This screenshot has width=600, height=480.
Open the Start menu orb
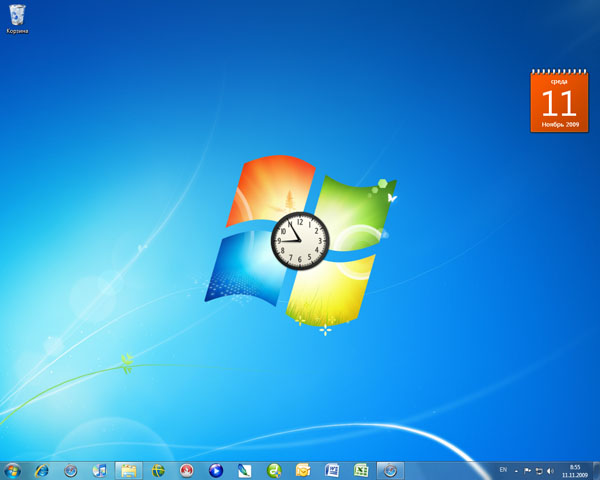[x=12, y=470]
